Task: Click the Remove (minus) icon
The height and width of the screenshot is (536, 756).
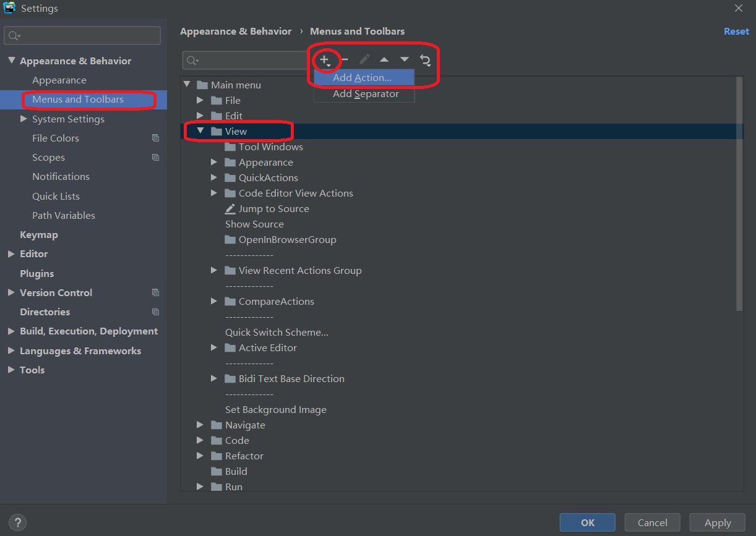Action: pos(345,59)
